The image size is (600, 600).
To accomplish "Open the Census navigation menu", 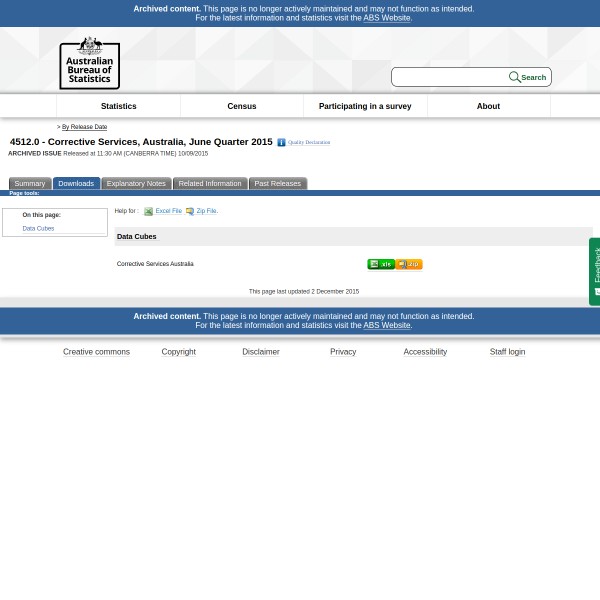I will pos(241,106).
